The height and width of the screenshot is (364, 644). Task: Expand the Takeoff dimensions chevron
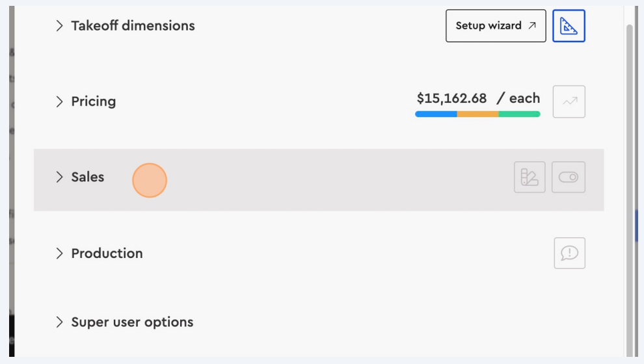click(x=59, y=26)
